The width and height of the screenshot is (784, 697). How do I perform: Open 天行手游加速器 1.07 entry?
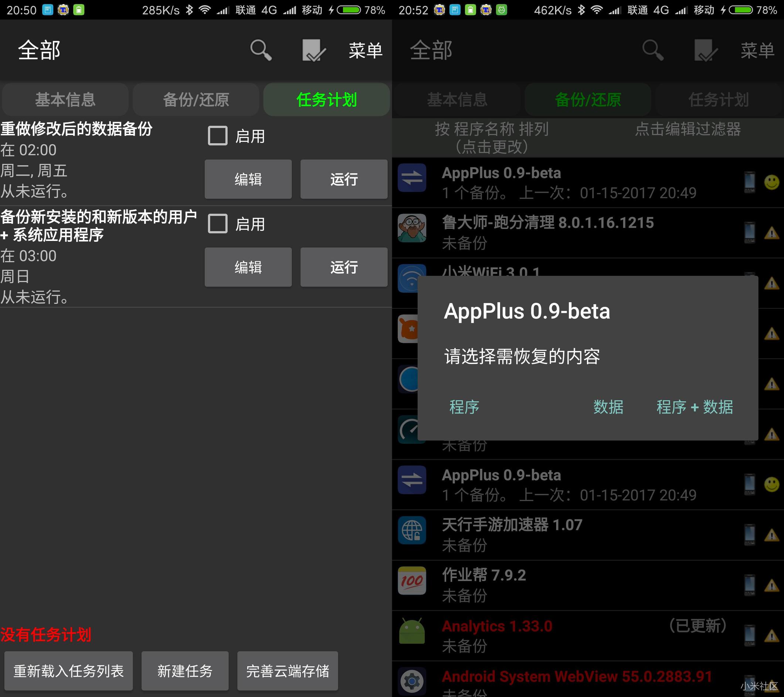coord(588,535)
